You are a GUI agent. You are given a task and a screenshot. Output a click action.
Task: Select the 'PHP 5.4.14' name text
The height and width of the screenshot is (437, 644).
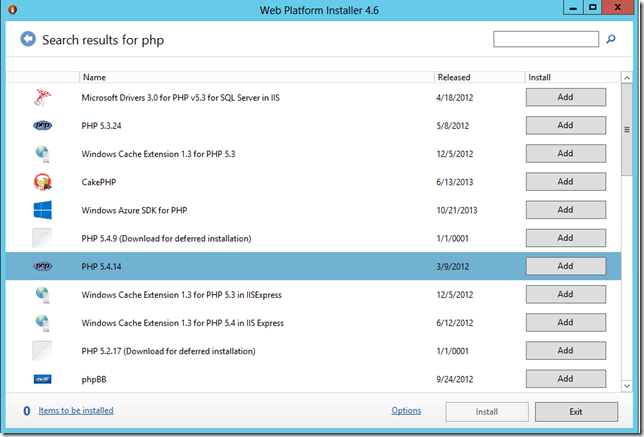(101, 267)
